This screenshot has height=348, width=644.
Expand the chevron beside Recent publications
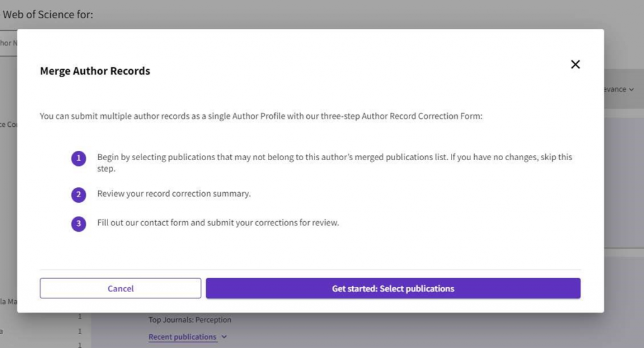225,337
